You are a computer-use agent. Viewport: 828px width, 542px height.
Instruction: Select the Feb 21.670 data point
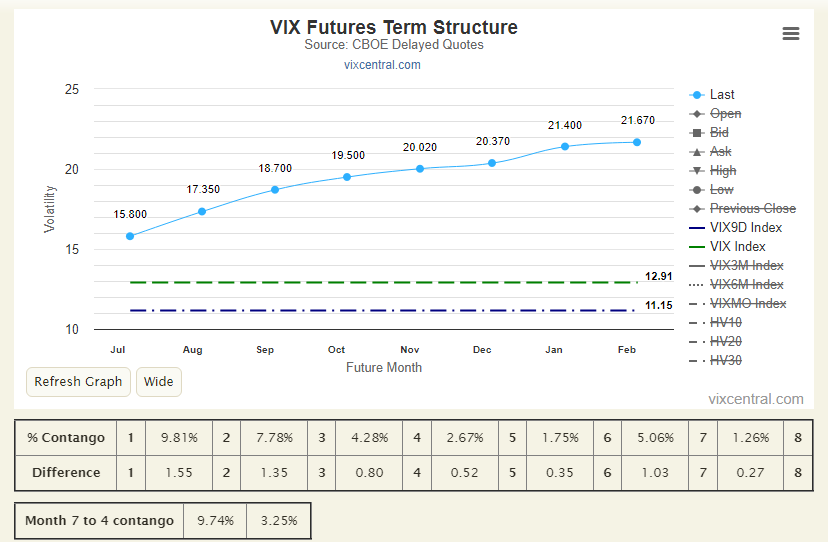[637, 142]
